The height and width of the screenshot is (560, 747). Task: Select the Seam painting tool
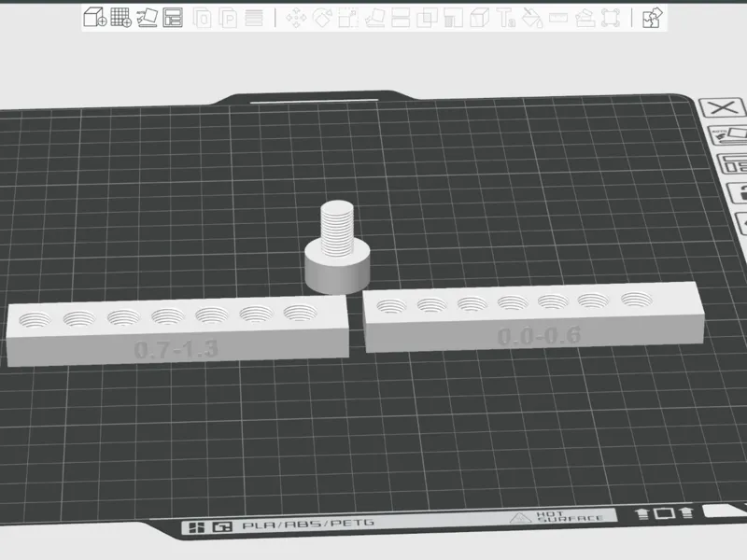pos(480,18)
